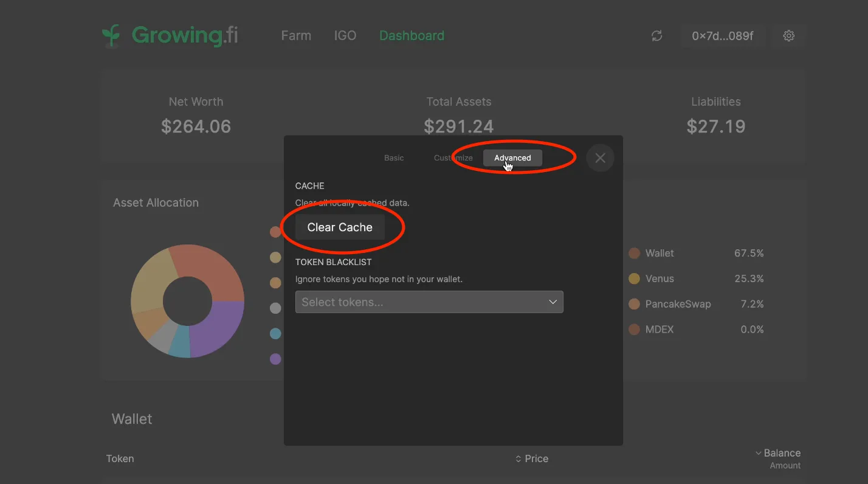Click the Venus legend color dot

tap(635, 279)
